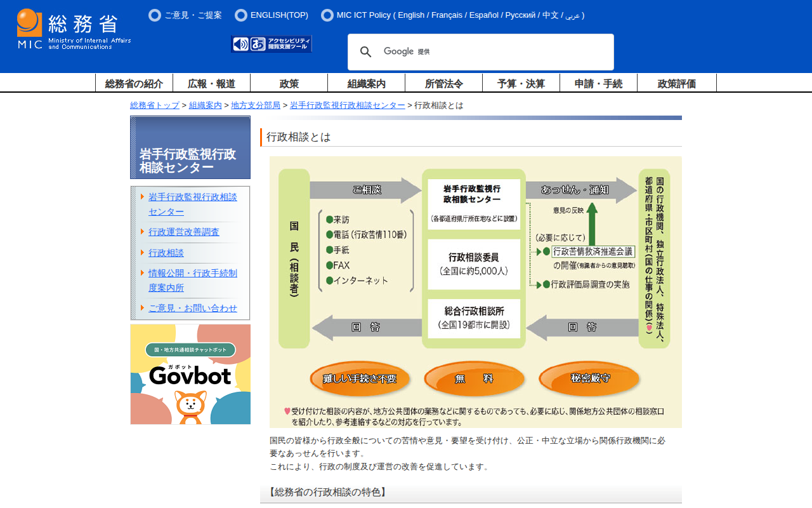Click the MIC 総務省 logo
The height and width of the screenshot is (508, 812).
[x=74, y=29]
